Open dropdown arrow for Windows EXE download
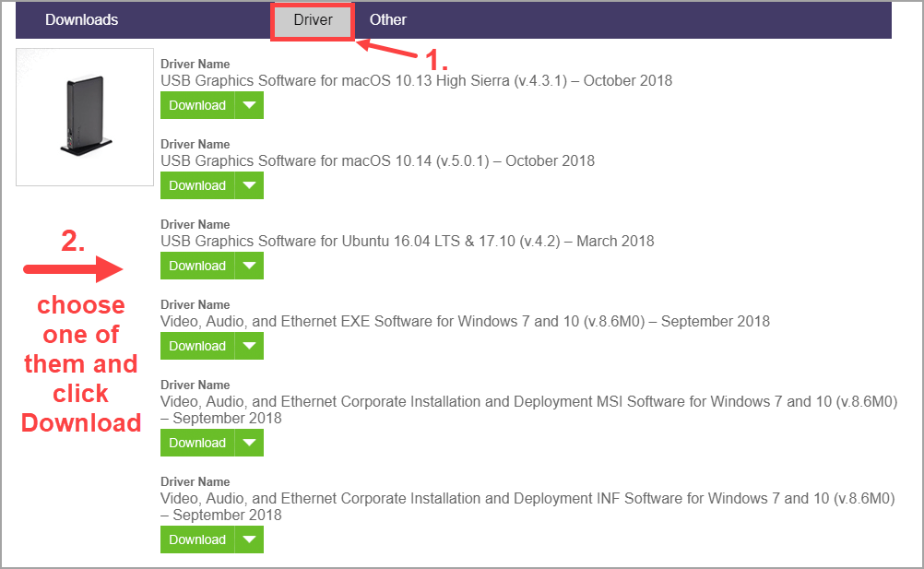The height and width of the screenshot is (569, 924). (250, 345)
